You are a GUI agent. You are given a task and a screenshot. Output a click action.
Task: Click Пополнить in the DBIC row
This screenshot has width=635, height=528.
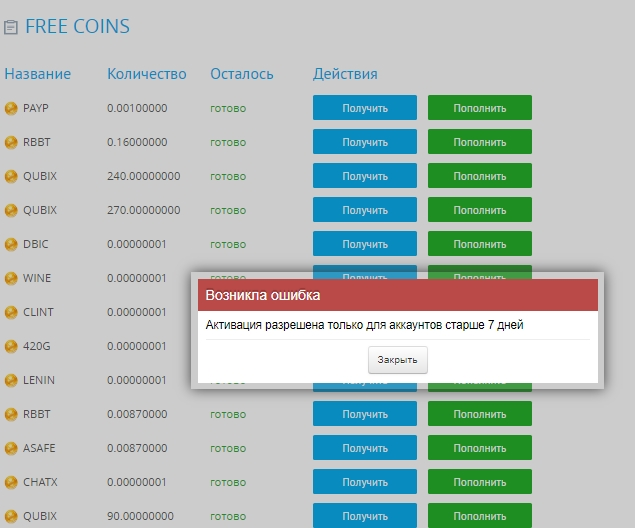[x=479, y=244]
